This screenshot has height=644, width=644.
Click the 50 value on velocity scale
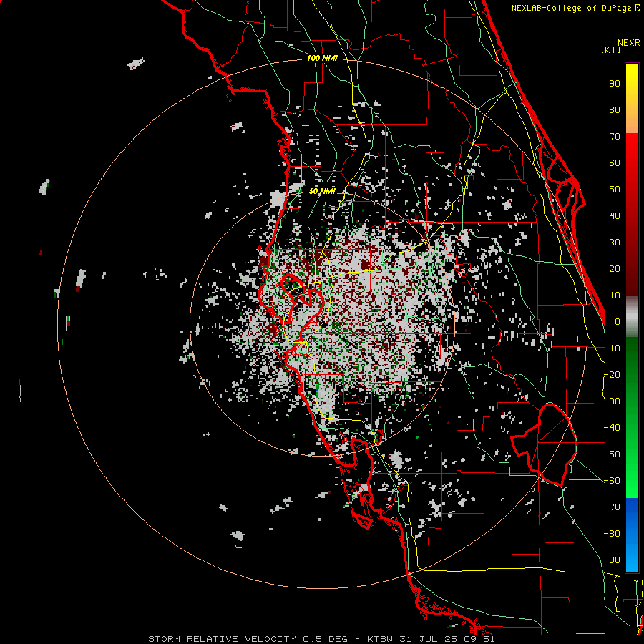click(615, 190)
